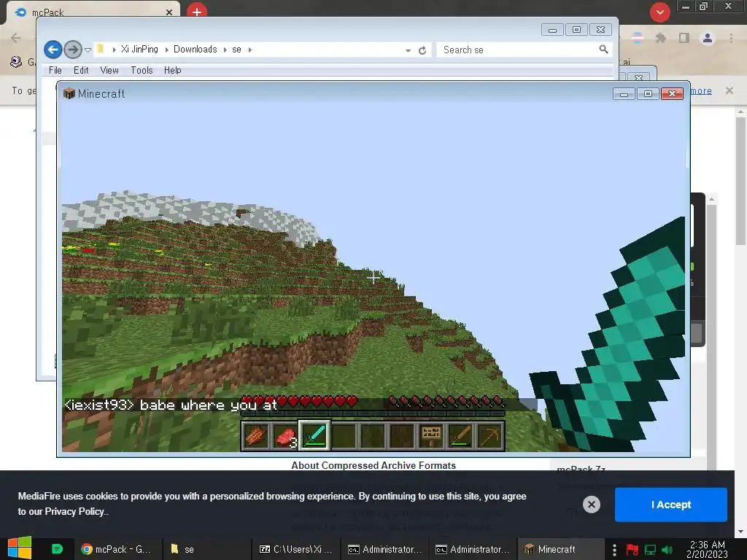Click the Explorer search magnifier icon
The width and height of the screenshot is (747, 560).
[603, 50]
